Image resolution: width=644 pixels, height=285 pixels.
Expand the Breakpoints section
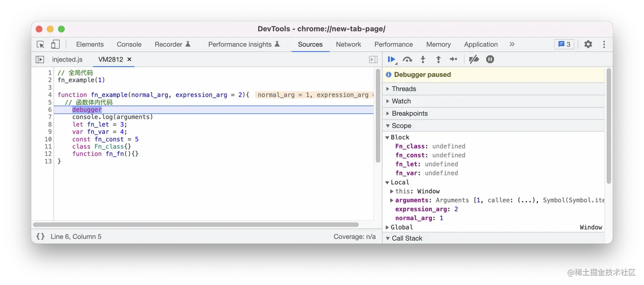tap(494, 113)
